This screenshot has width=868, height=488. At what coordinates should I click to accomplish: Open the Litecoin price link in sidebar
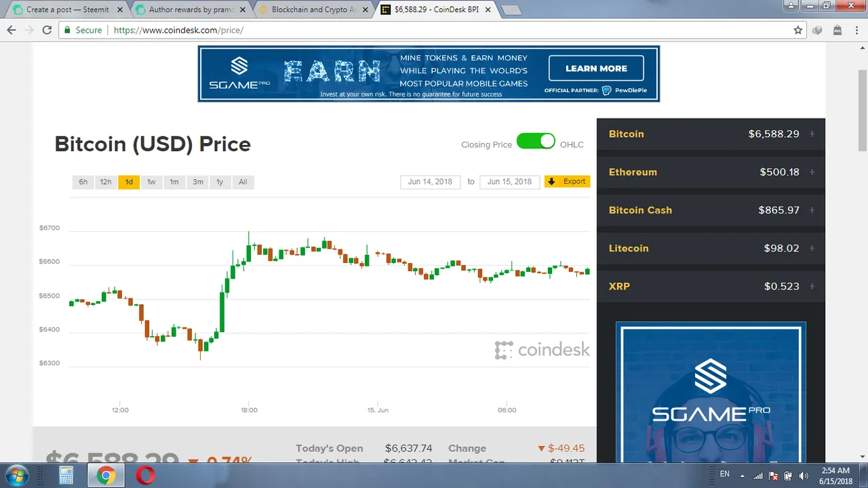coord(629,248)
